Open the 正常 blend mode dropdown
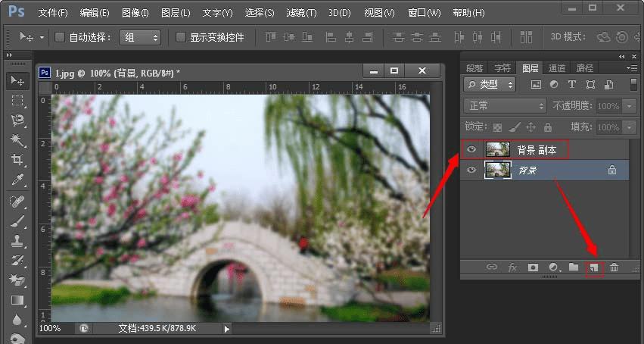Image resolution: width=644 pixels, height=344 pixels. [x=506, y=106]
